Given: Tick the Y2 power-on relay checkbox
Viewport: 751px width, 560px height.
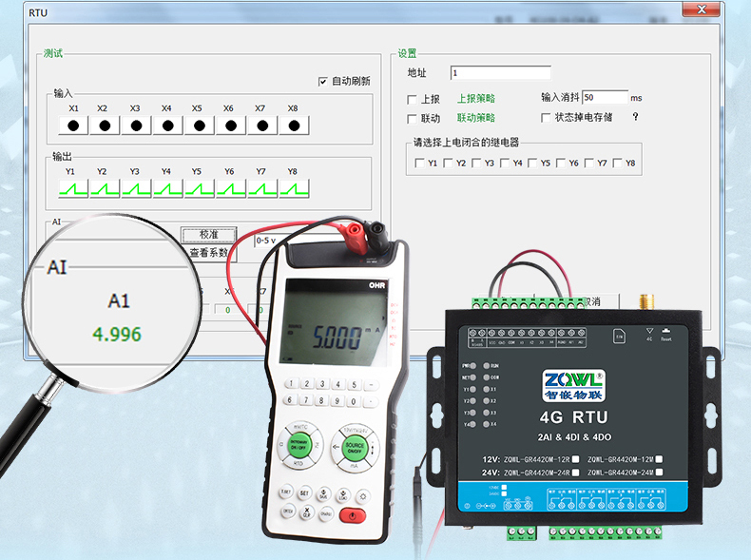Looking at the screenshot, I should pyautogui.click(x=448, y=163).
